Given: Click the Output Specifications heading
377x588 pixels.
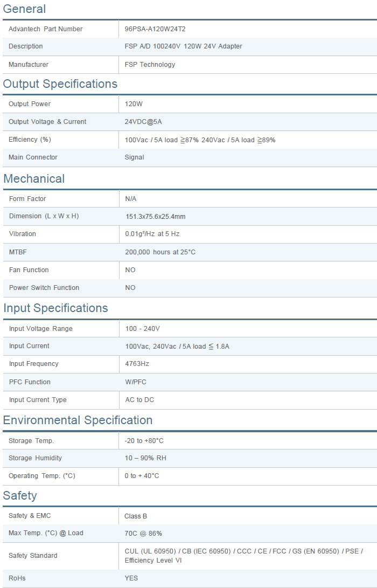Looking at the screenshot, I should tap(60, 84).
